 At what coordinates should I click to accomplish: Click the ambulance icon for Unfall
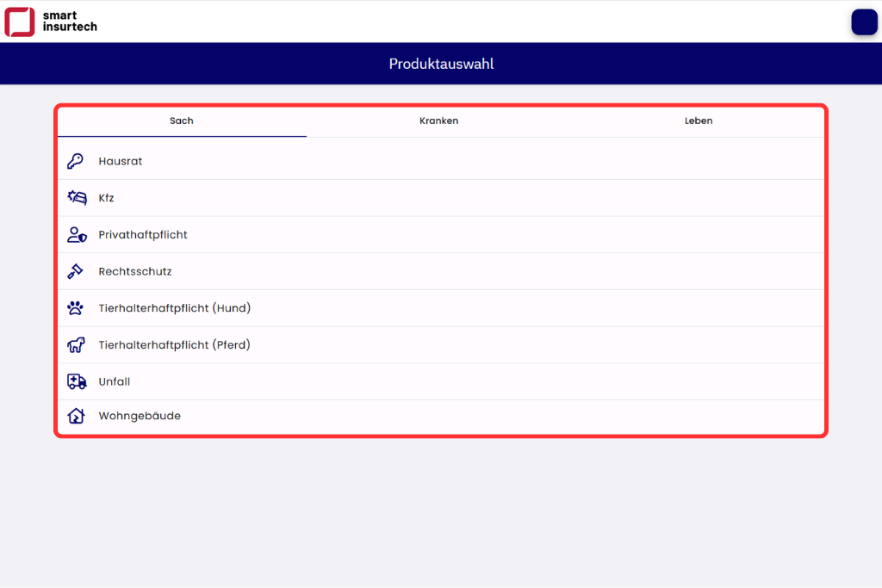[x=77, y=381]
